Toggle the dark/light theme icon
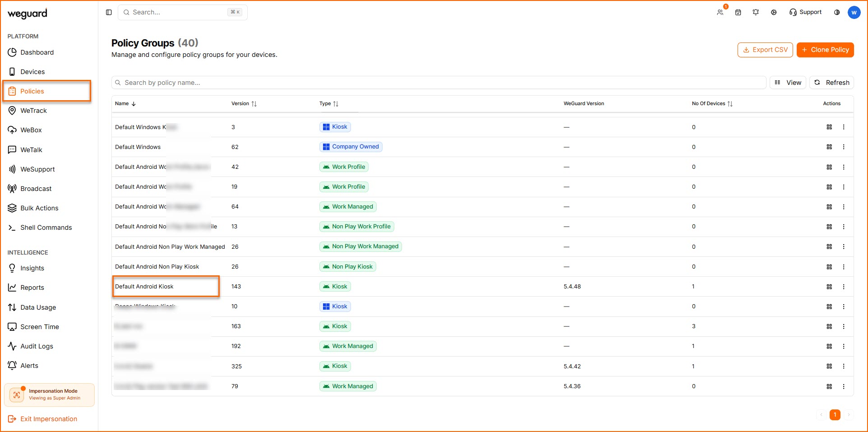The height and width of the screenshot is (432, 868). [837, 12]
